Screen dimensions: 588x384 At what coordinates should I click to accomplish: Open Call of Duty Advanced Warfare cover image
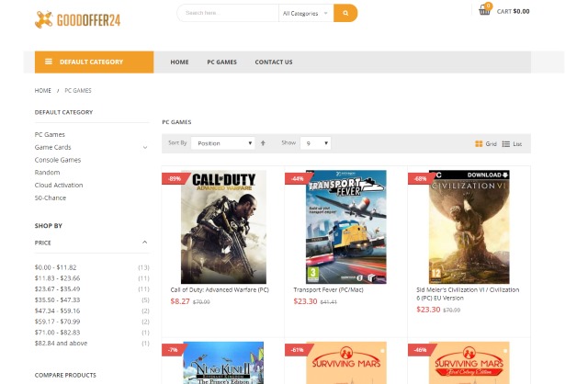click(x=223, y=227)
